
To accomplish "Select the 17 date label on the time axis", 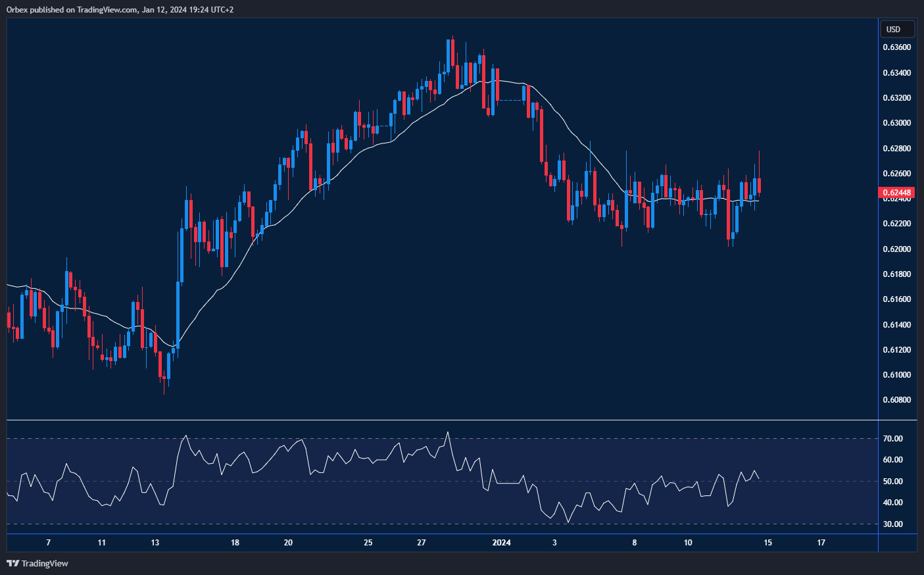I will 821,543.
